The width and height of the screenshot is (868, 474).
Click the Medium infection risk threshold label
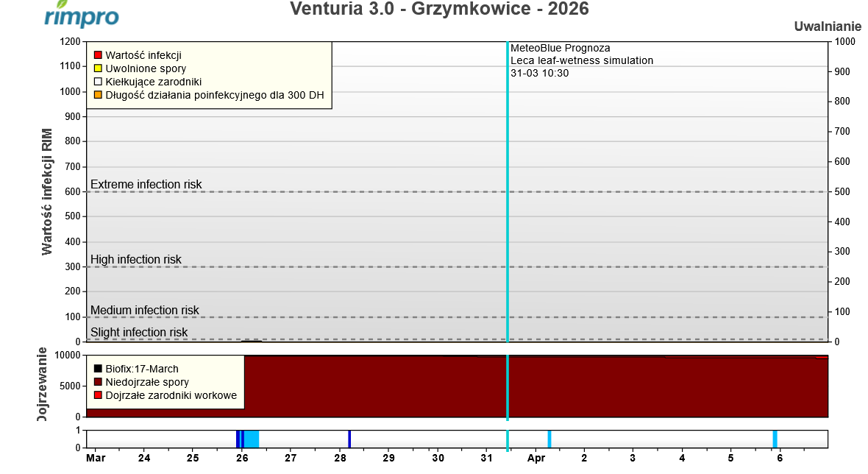click(x=144, y=310)
